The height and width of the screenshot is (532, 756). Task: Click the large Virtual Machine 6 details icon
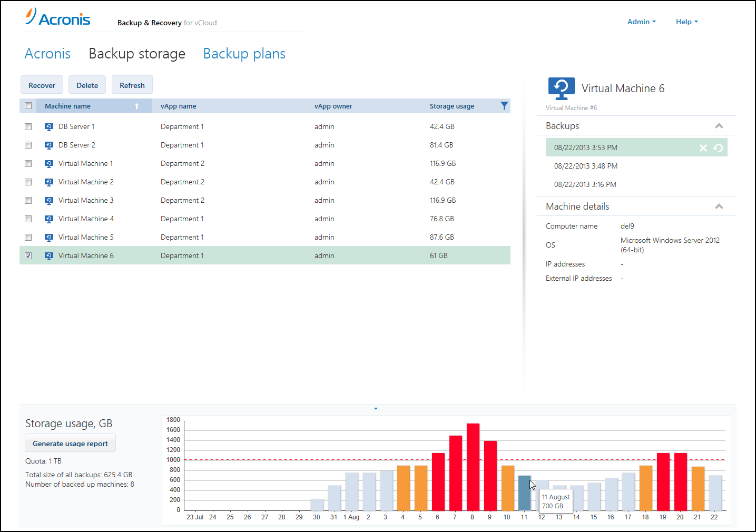point(561,88)
